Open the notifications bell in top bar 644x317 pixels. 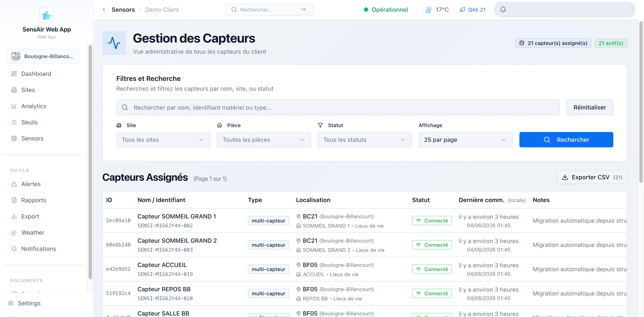[503, 10]
